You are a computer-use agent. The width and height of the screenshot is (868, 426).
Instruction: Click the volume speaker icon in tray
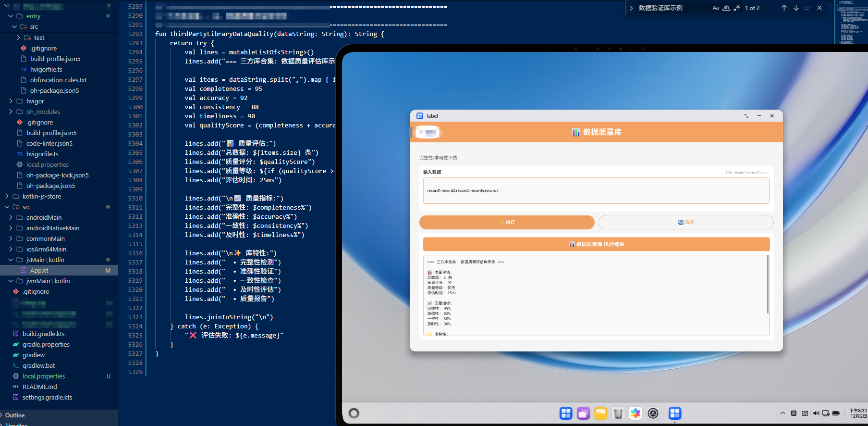[816, 413]
